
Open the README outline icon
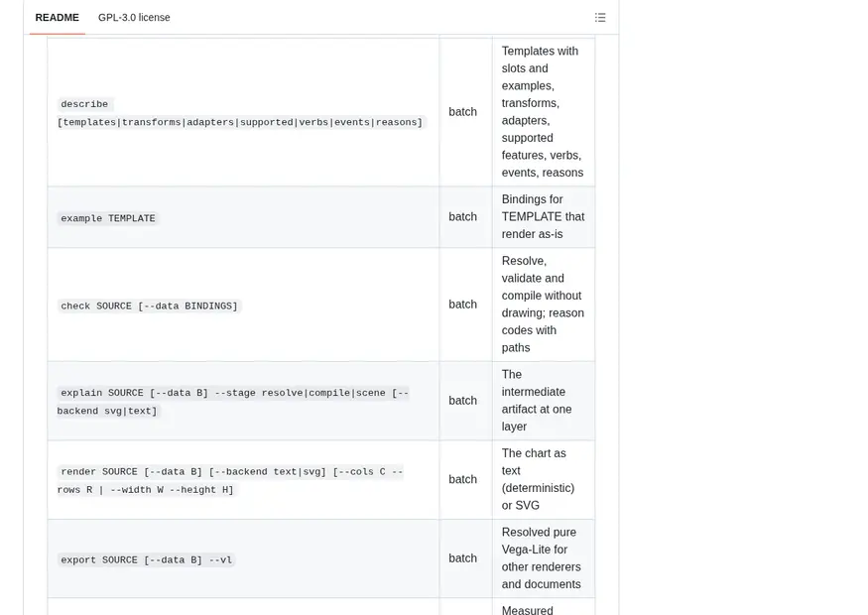pyautogui.click(x=600, y=18)
